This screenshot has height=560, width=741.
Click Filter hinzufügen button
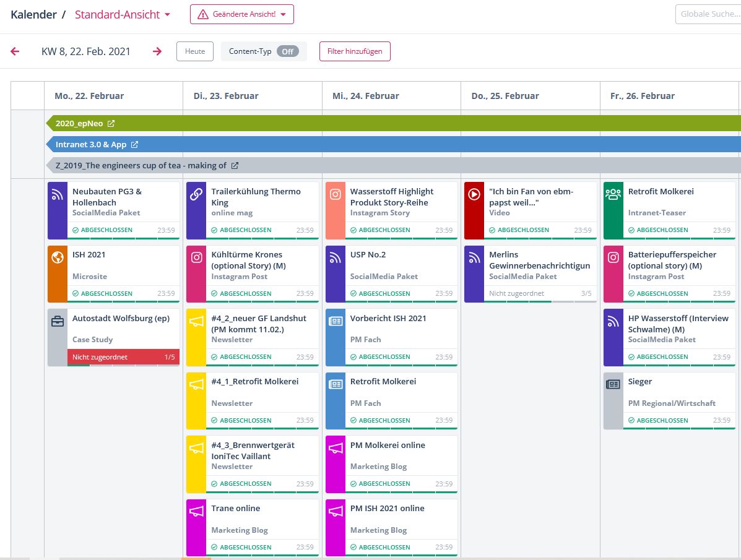coord(355,51)
